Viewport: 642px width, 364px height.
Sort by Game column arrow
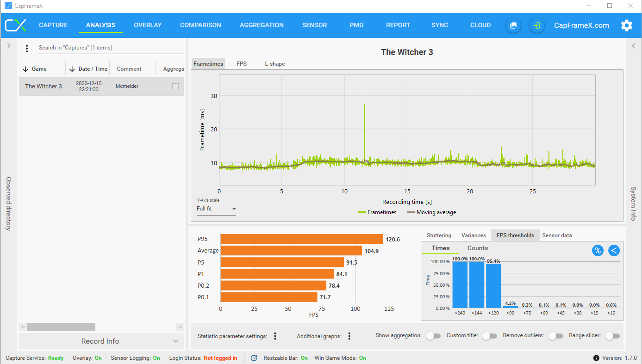(25, 69)
